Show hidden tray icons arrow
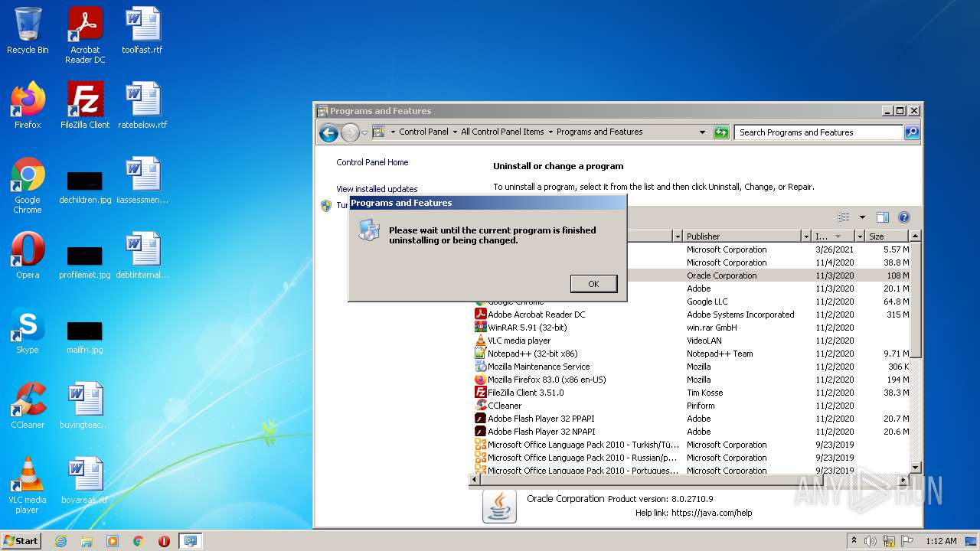This screenshot has width=980, height=551. (x=854, y=541)
